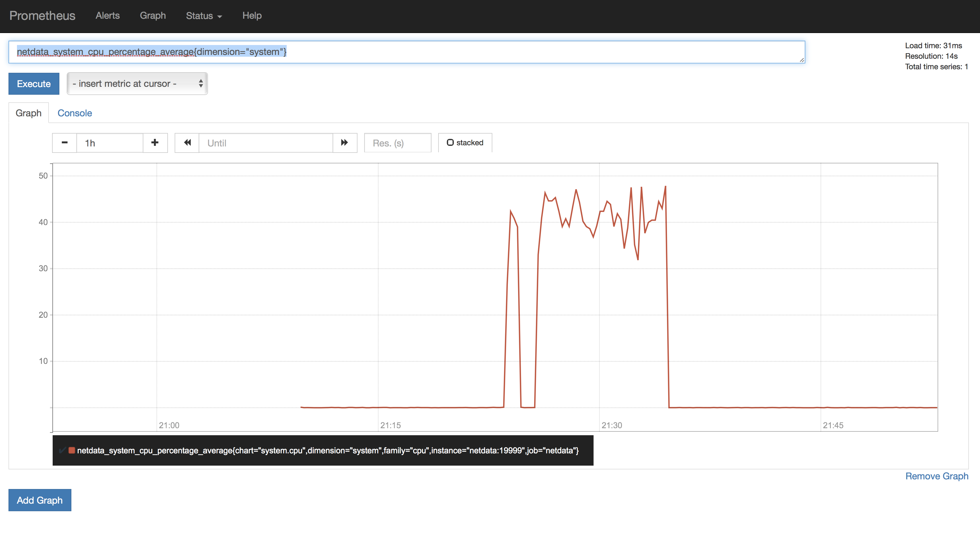The image size is (980, 546).
Task: Open the Help navigation item
Action: click(252, 15)
